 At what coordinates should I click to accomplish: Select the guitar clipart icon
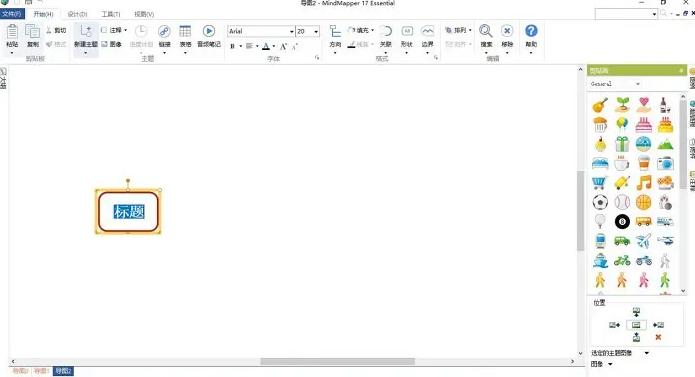pos(600,105)
